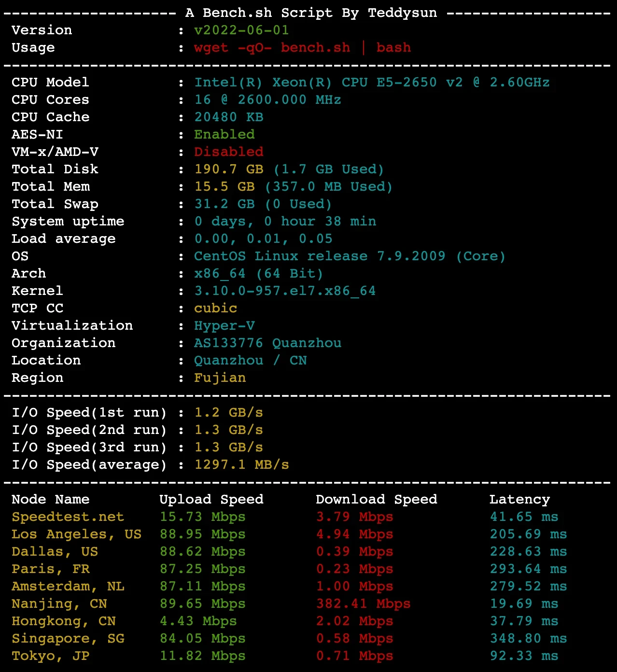617x672 pixels.
Task: Click the Fujian region value
Action: [x=220, y=378]
